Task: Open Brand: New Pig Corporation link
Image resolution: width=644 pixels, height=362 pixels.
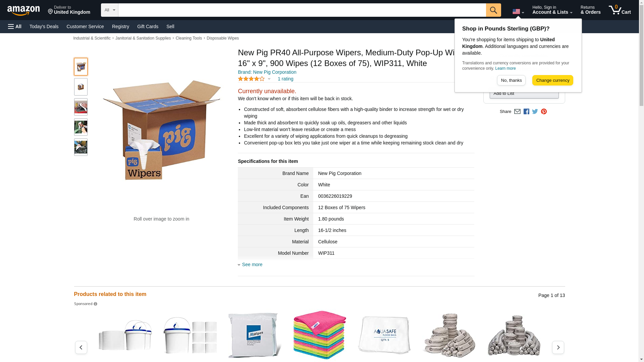Action: 267,72
